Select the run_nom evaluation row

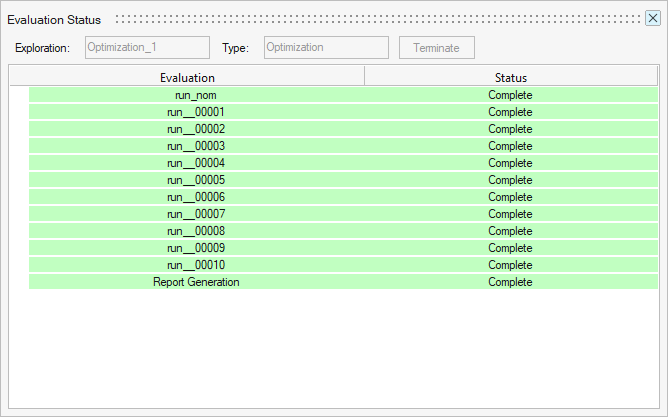[196, 95]
